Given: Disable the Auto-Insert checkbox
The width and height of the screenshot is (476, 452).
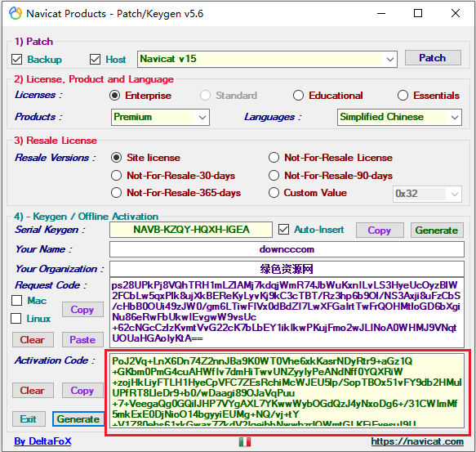Looking at the screenshot, I should coord(283,230).
